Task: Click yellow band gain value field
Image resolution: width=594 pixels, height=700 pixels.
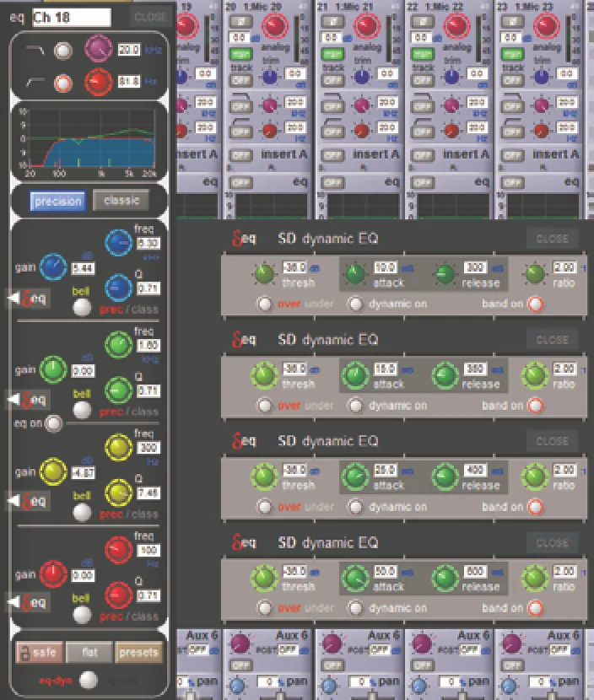Action: pos(83,473)
